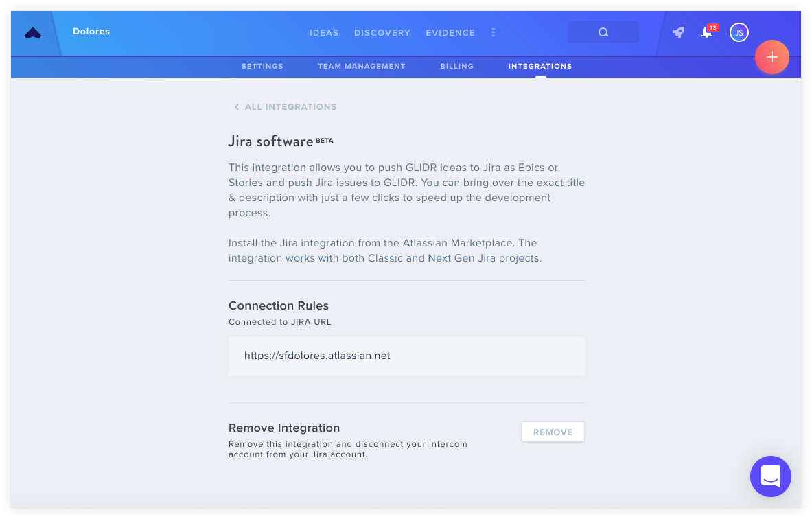Click the Remove integration button

(553, 432)
